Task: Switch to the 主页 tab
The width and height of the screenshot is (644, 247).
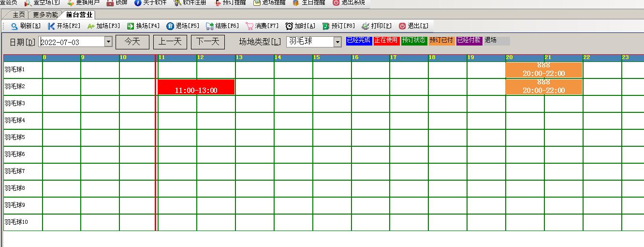Action: [19, 15]
